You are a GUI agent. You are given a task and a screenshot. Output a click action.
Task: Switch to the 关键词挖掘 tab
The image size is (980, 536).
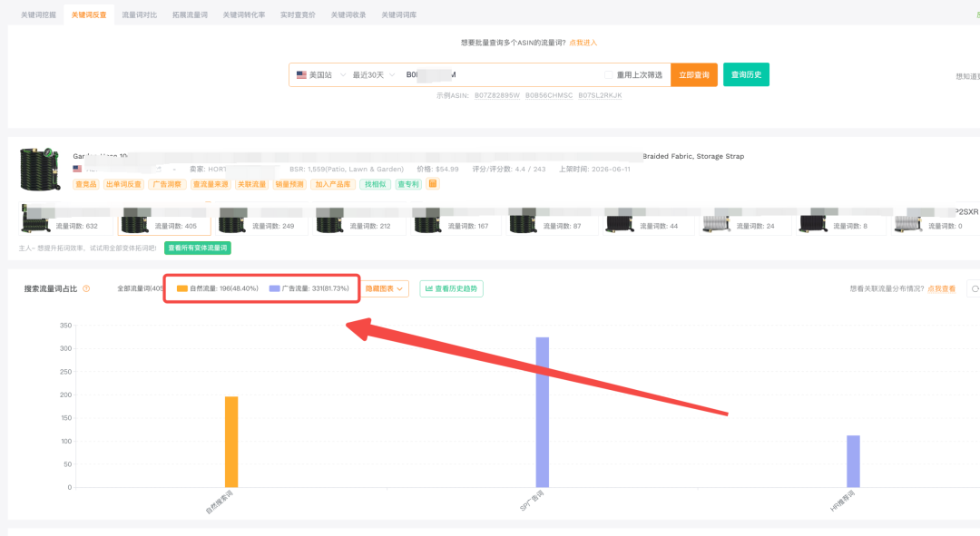click(38, 15)
